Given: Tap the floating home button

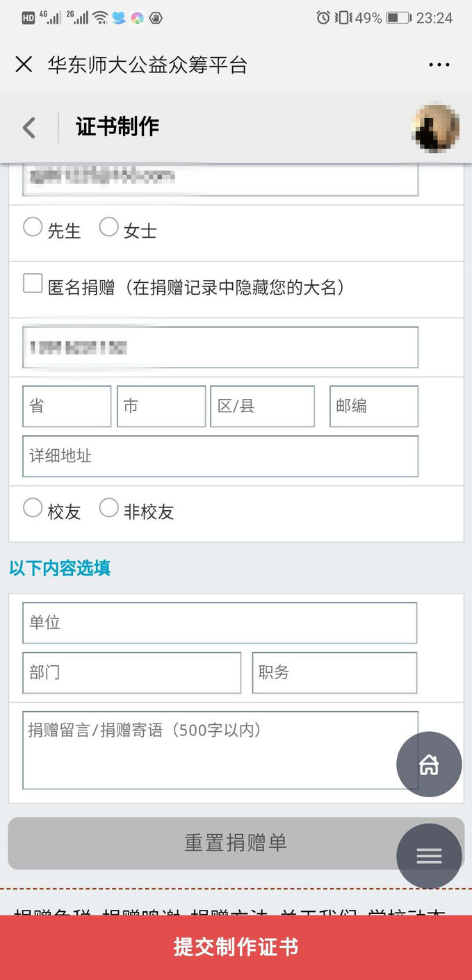Looking at the screenshot, I should 429,765.
